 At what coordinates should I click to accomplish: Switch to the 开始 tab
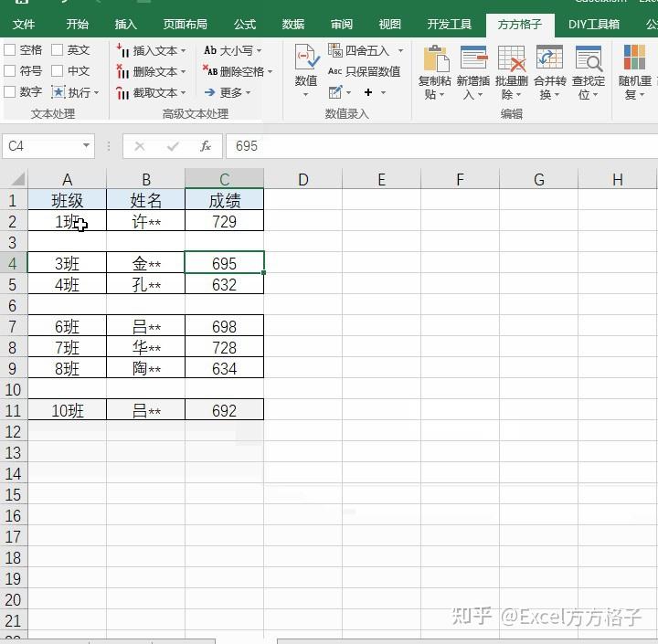(77, 25)
